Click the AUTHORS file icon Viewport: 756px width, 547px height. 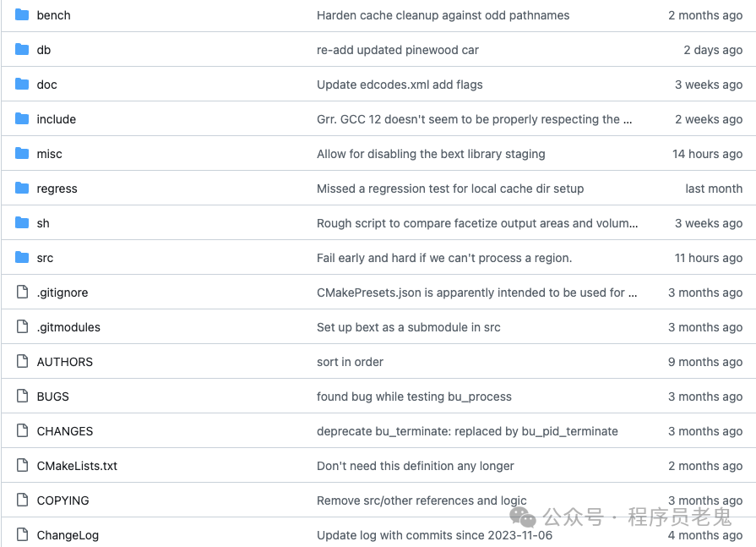[x=22, y=361]
